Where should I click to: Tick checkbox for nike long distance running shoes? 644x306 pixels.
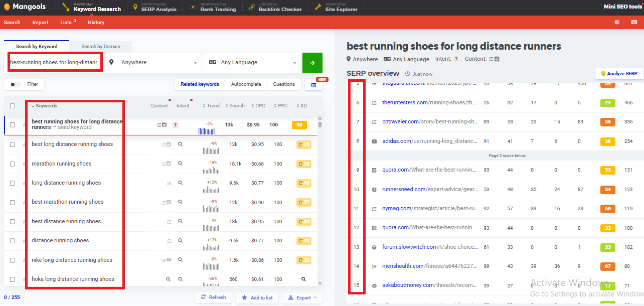[13, 260]
